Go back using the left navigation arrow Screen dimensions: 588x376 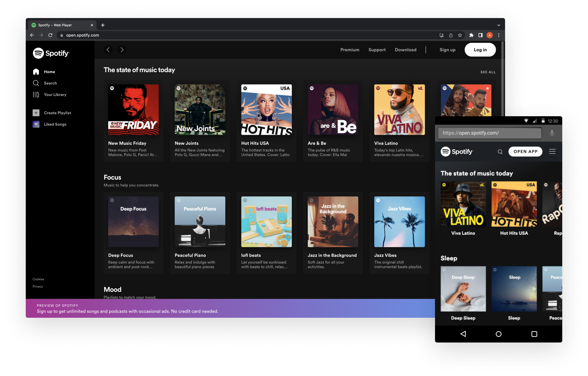coord(108,49)
